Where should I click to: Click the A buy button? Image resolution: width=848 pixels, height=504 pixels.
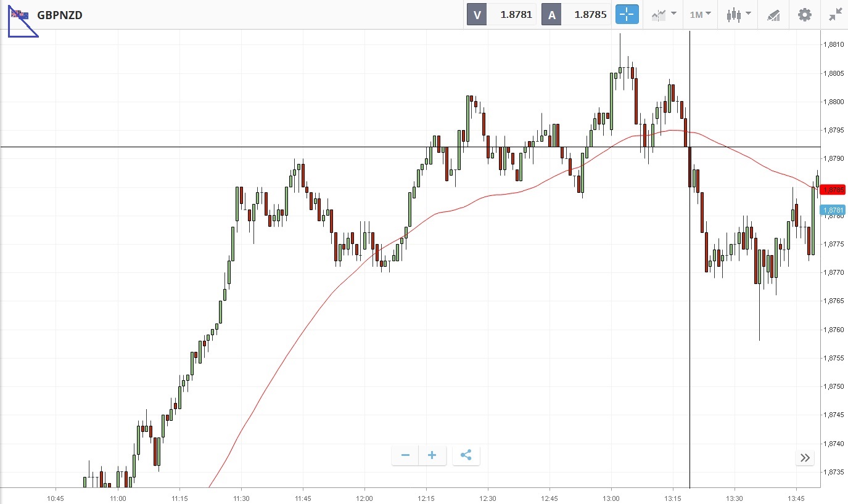(551, 15)
